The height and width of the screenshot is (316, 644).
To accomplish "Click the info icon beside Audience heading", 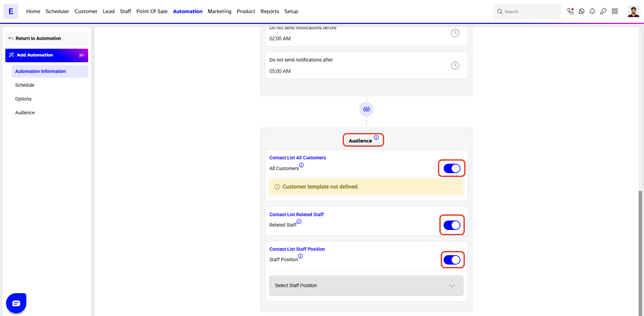I will [376, 138].
